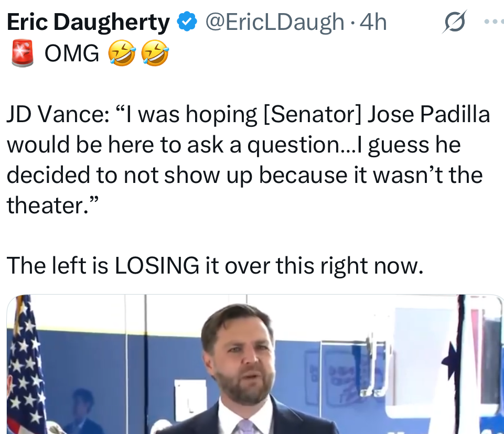504x434 pixels.
Task: Click the second rolling-laughing emoji
Action: coord(156,54)
